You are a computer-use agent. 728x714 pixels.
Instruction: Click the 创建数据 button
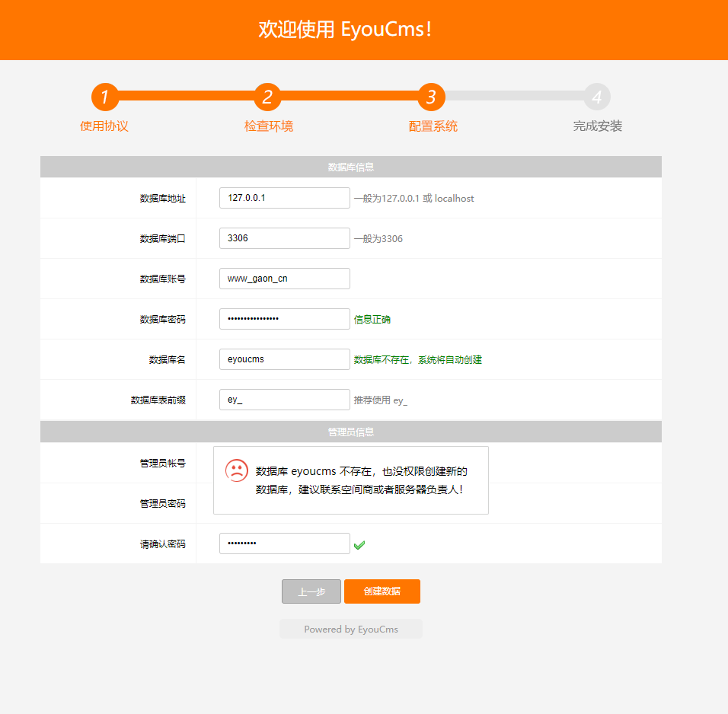tap(382, 591)
